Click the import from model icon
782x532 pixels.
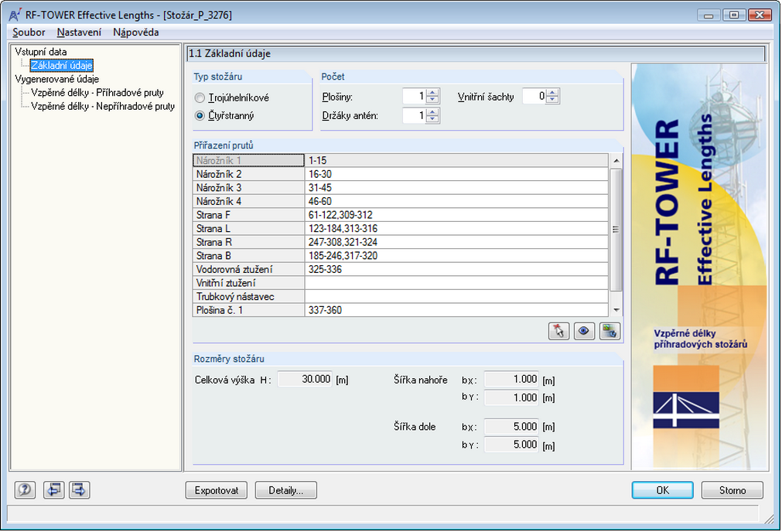(610, 331)
